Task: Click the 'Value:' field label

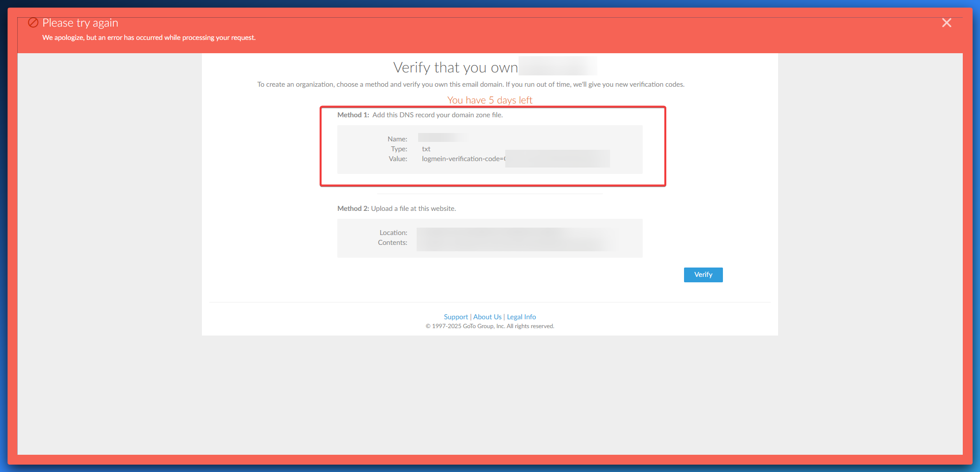Action: [397, 159]
